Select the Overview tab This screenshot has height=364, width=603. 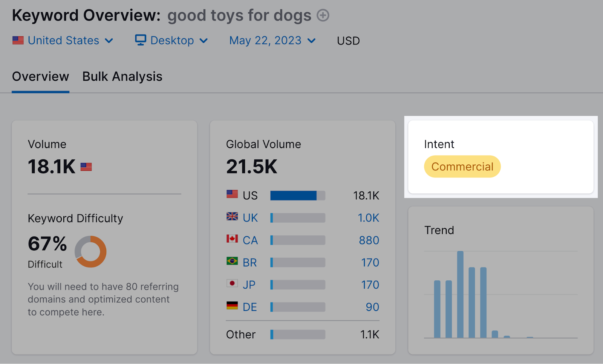coord(40,76)
